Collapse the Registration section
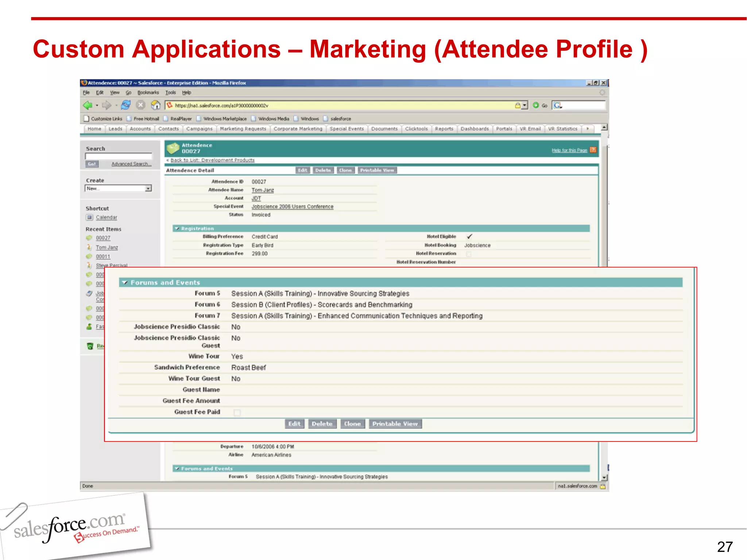 point(177,229)
